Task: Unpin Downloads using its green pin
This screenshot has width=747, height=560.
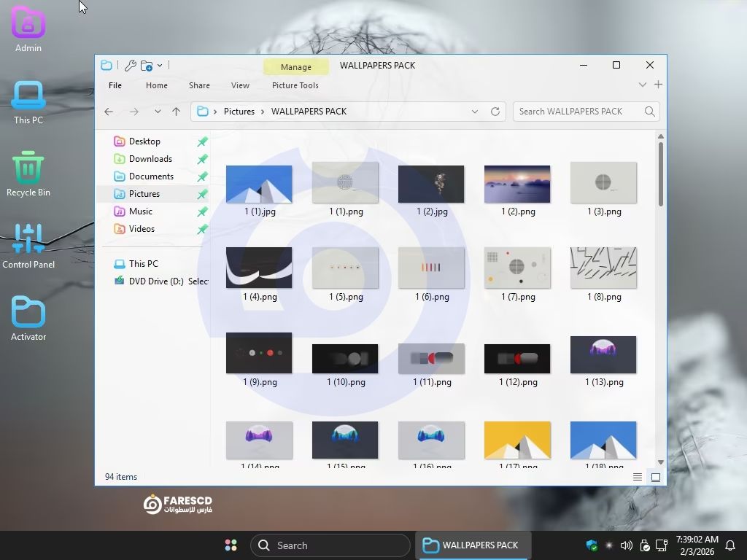Action: (x=202, y=159)
